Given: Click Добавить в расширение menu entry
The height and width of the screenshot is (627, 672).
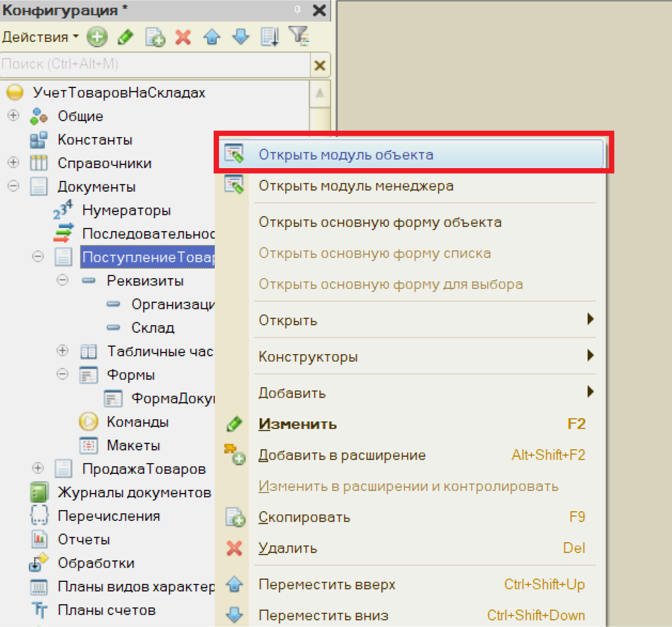Looking at the screenshot, I should [342, 455].
